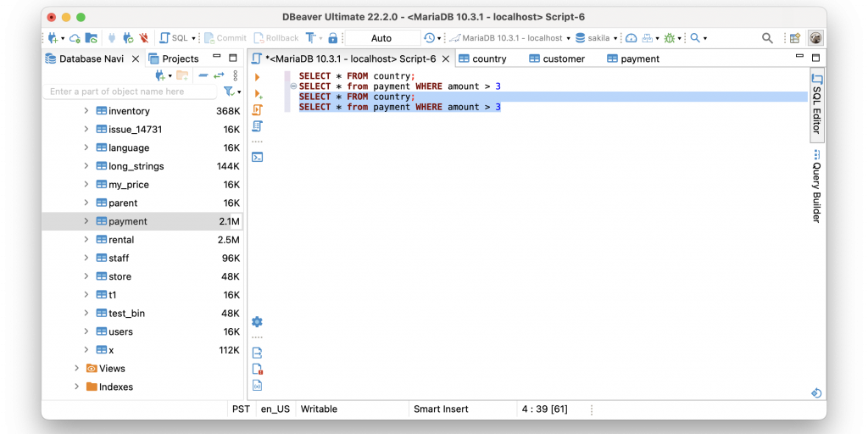Select the rental table in the tree

121,240
